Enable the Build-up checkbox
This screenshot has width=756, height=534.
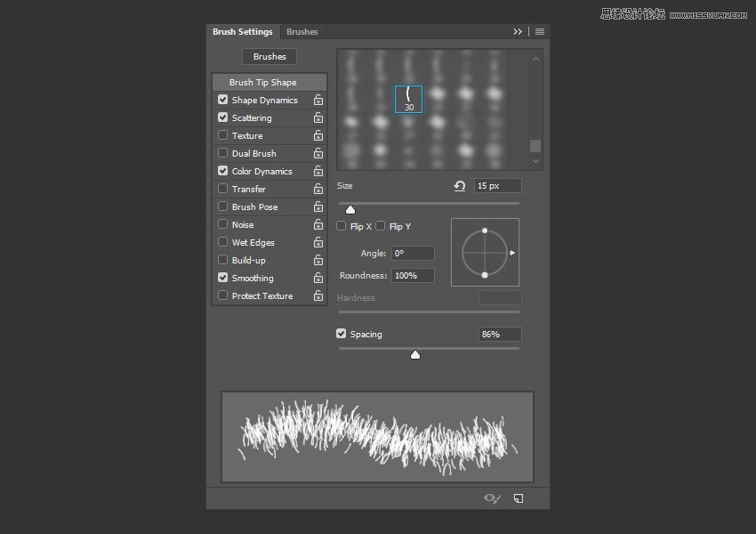click(x=222, y=260)
